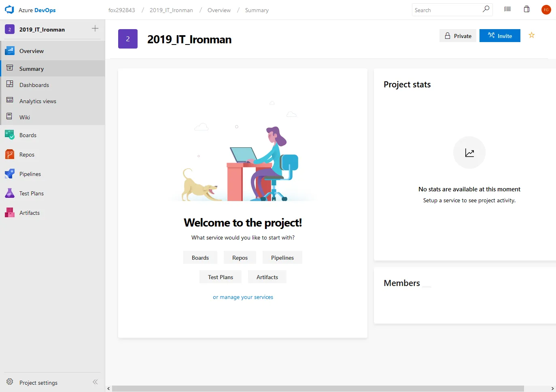
Task: Open the work items list icon
Action: [507, 9]
